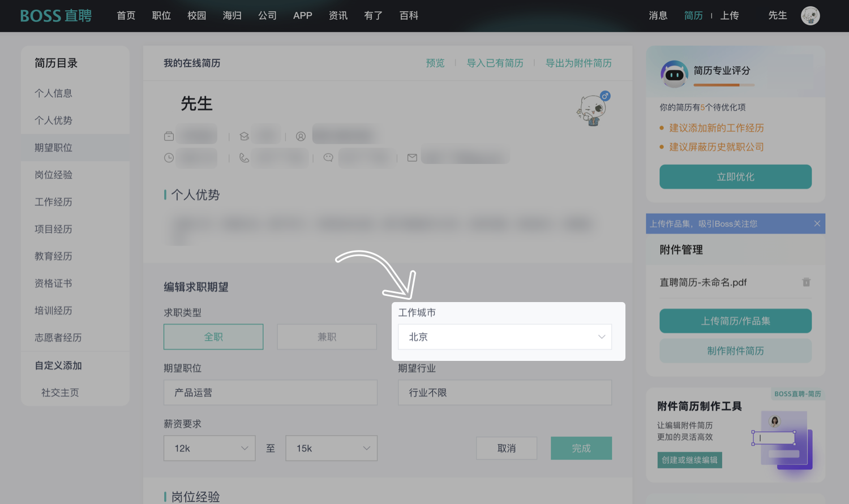Open 有了 in top navigation
The height and width of the screenshot is (504, 849).
tap(373, 16)
